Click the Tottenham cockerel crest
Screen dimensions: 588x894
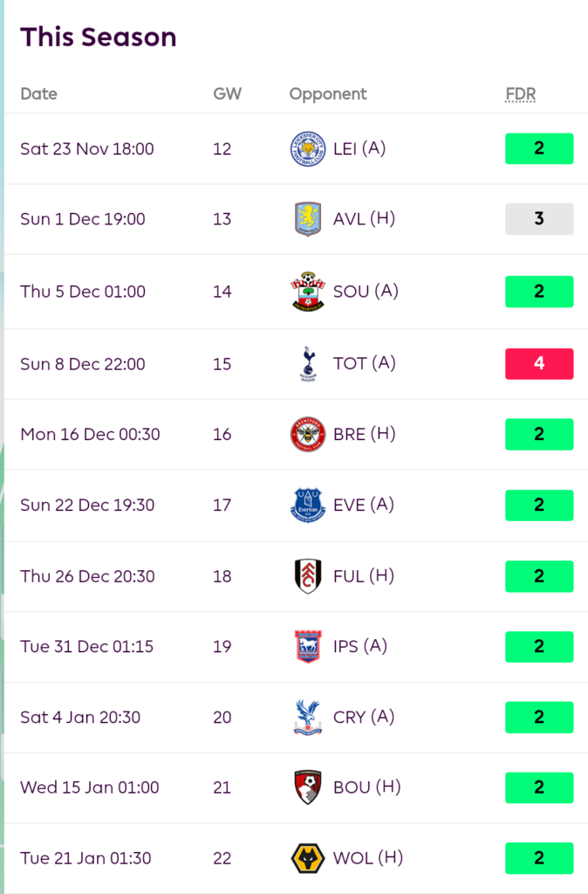pyautogui.click(x=307, y=364)
